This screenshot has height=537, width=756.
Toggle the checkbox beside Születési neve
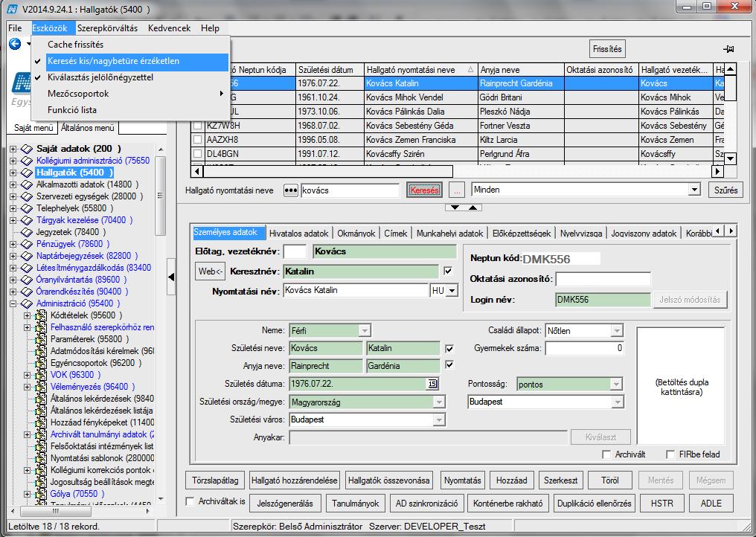tap(449, 348)
